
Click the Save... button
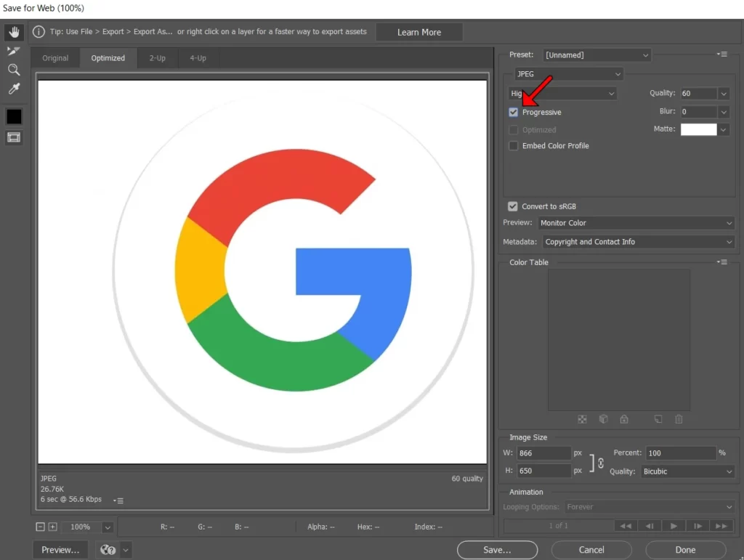pyautogui.click(x=497, y=550)
